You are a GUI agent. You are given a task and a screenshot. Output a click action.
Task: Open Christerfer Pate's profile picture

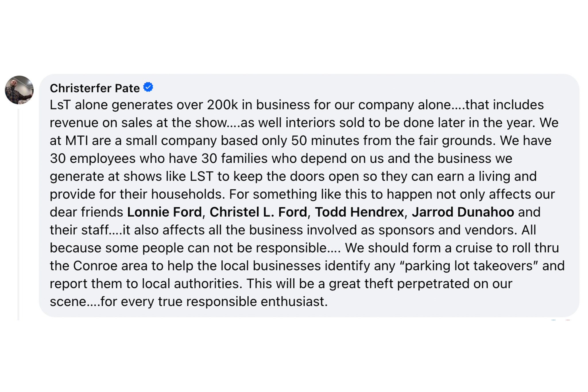click(19, 90)
